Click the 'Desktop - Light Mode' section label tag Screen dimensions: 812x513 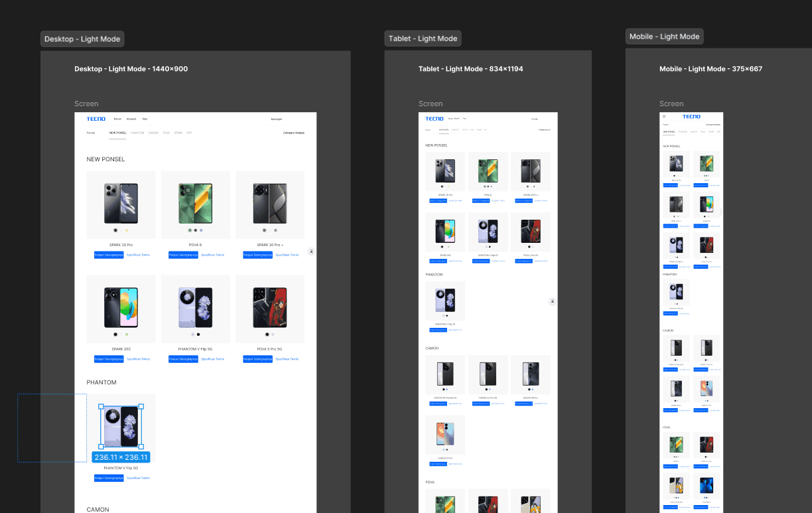tap(82, 39)
